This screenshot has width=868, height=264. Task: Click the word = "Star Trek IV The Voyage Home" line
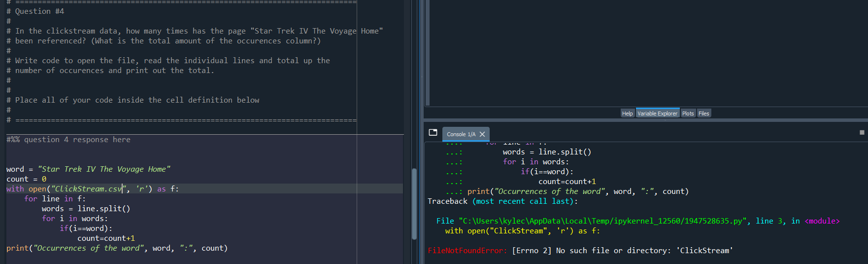88,169
